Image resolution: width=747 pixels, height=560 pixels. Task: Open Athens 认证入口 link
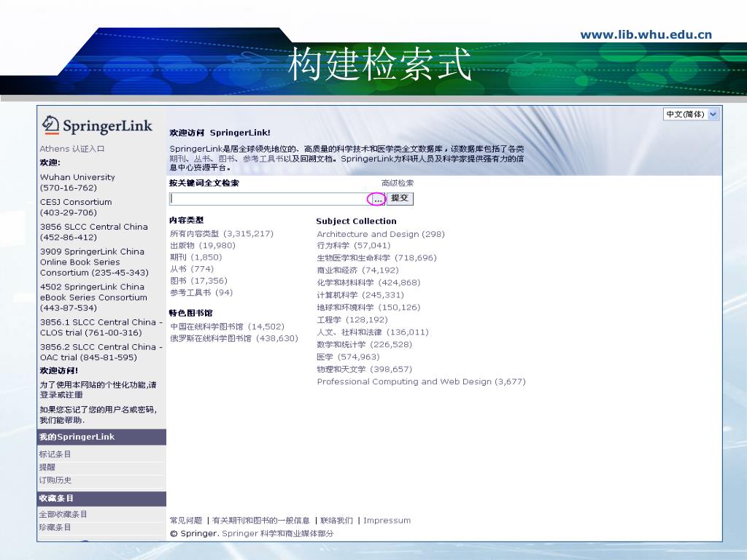pyautogui.click(x=72, y=149)
